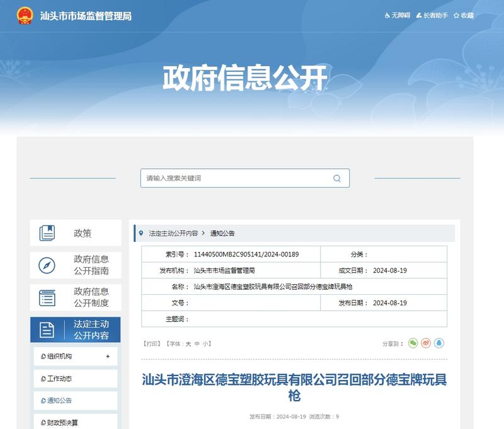Image resolution: width=504 pixels, height=429 pixels.
Task: Click the 名称 value in the info table
Action: (x=273, y=287)
